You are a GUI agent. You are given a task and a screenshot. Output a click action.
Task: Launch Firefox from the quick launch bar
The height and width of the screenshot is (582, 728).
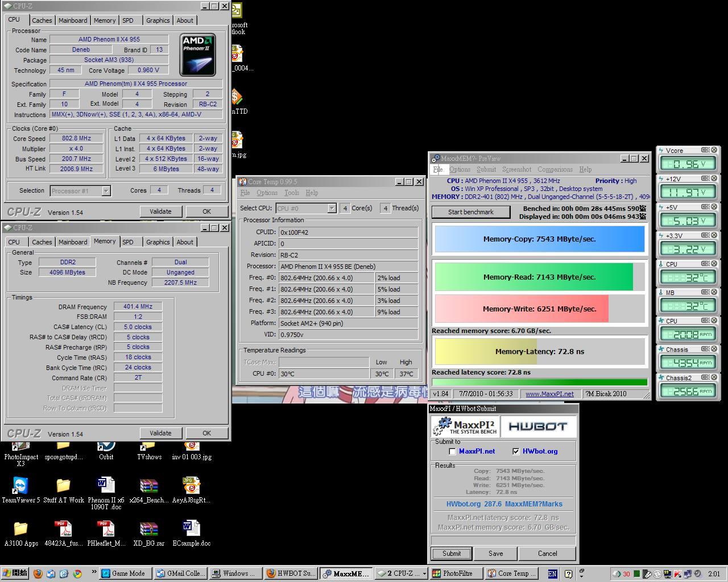(38, 573)
